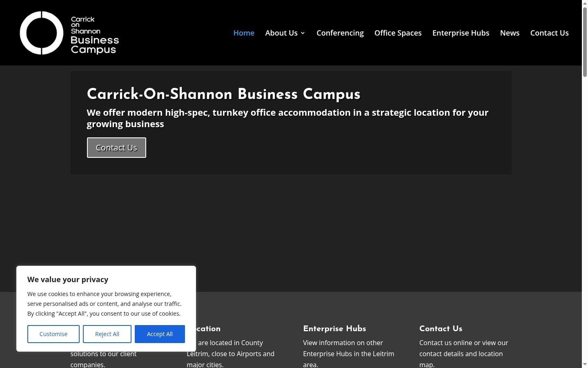This screenshot has width=588, height=368.
Task: Click the 'We use cookies to enhance' paragraph
Action: coord(105,304)
